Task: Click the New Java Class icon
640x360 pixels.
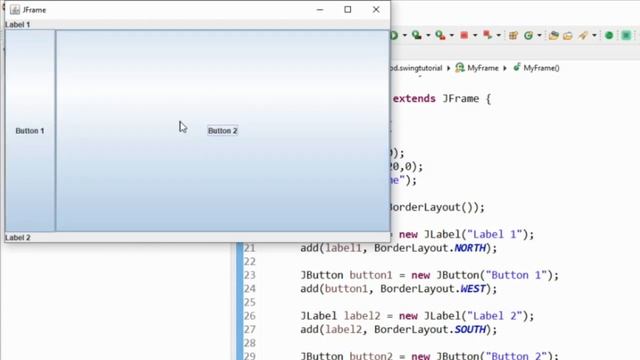Action: (x=529, y=36)
